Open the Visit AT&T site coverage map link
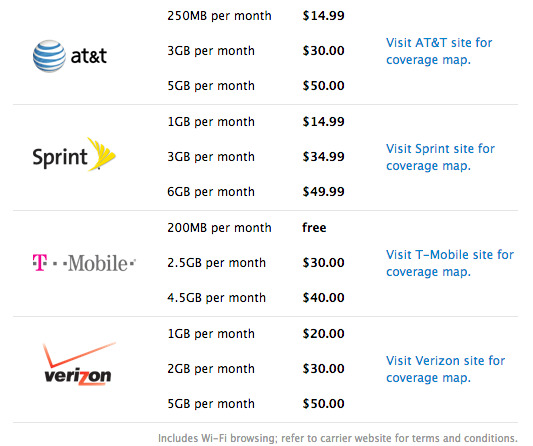The height and width of the screenshot is (446, 533). [439, 51]
